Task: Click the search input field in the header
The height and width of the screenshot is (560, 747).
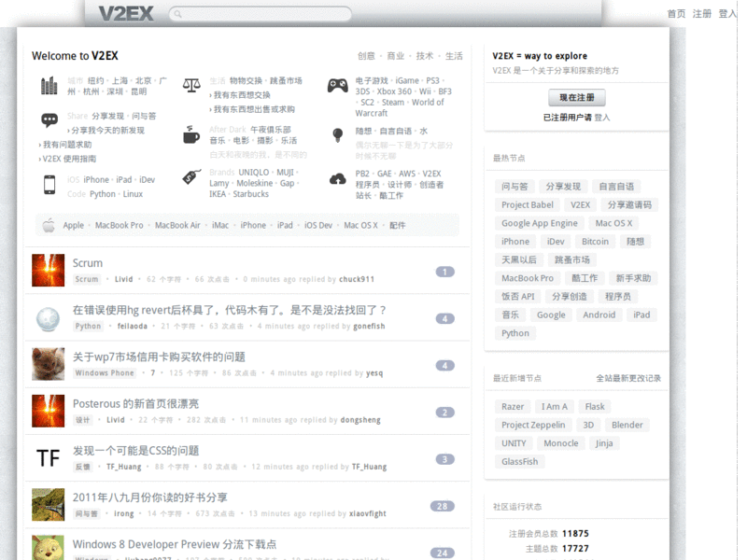Action: 260,14
